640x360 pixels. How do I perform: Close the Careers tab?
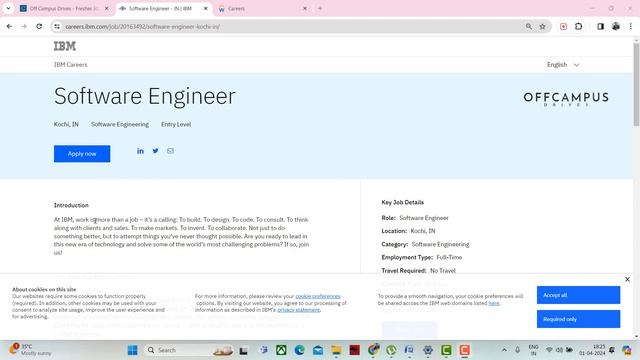pyautogui.click(x=304, y=9)
